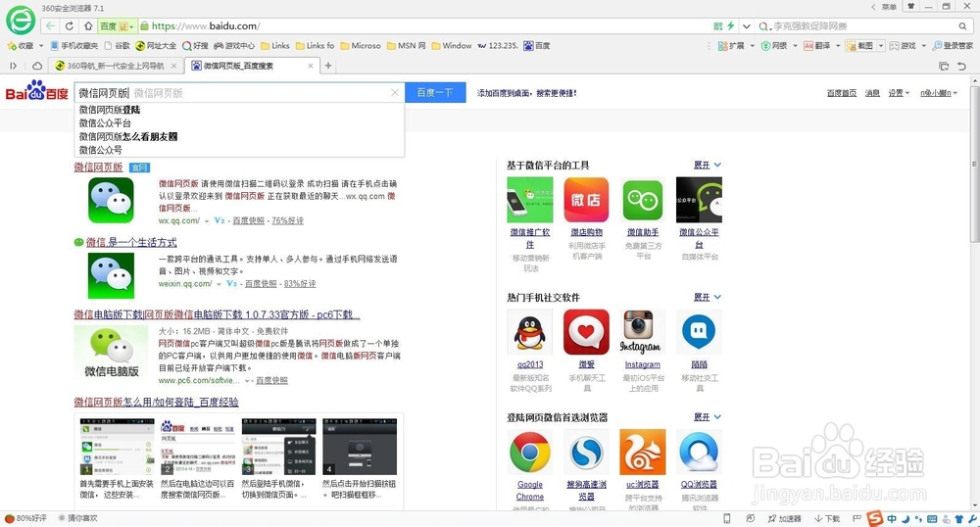Open the 设置 settings dropdown on Baidu
The image size is (980, 527).
pyautogui.click(x=899, y=93)
